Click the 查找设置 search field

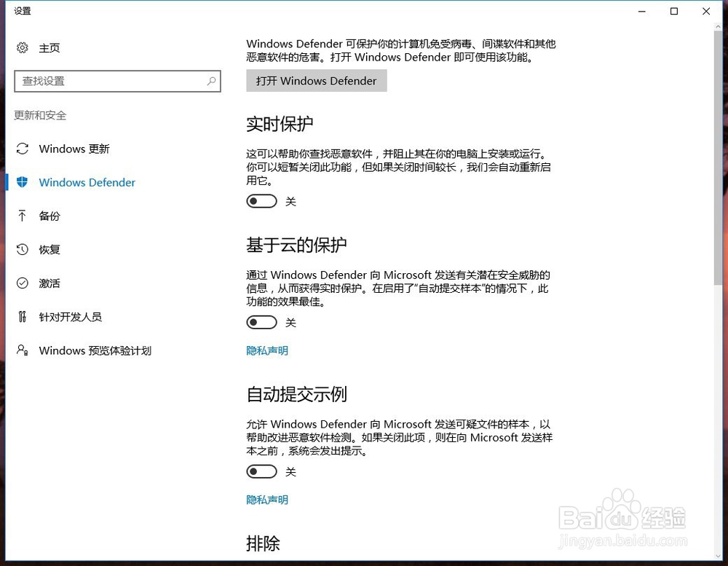click(x=117, y=82)
